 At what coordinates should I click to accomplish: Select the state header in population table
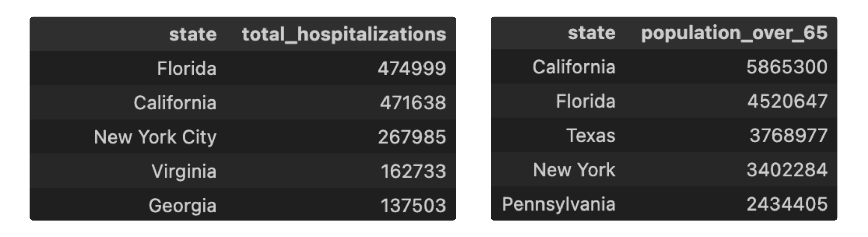pos(592,33)
